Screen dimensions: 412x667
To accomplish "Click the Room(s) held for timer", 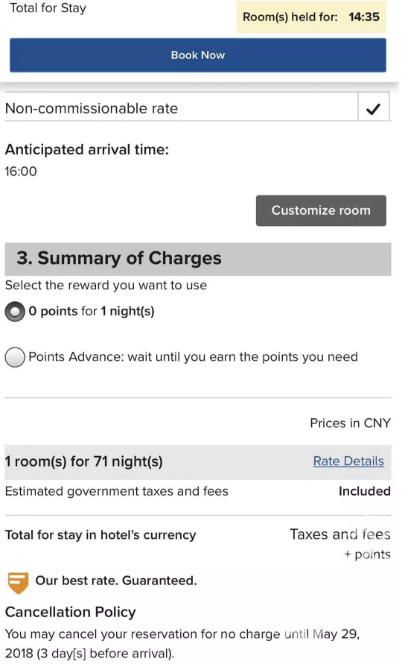I will (311, 17).
